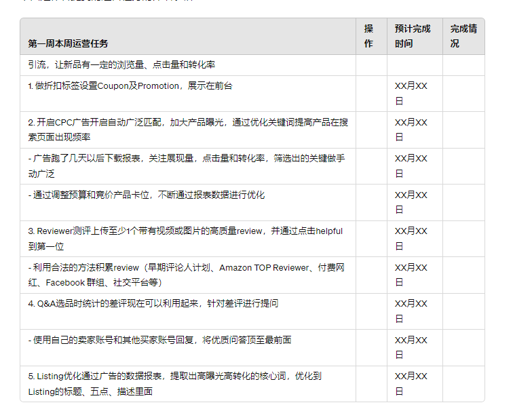Click the Amazon TOP Reviewer task text
This screenshot has height=407, width=532.
click(x=187, y=275)
